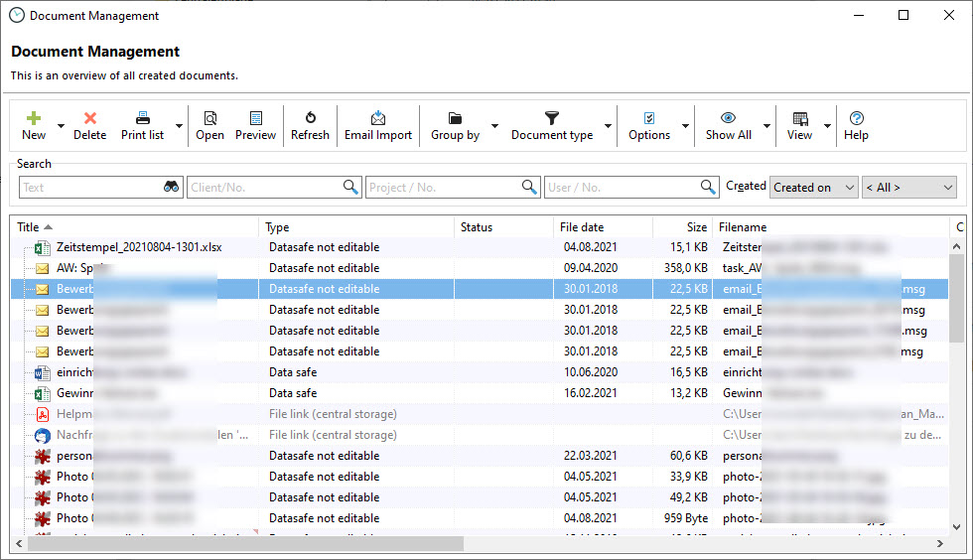Sort by the Size column header
Image resolution: width=973 pixels, height=560 pixels.
tap(683, 227)
